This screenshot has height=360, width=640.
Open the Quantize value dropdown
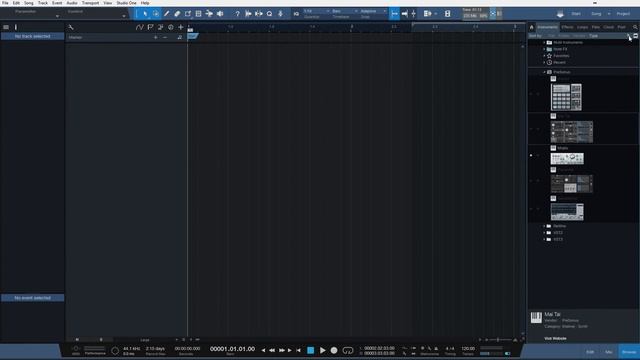click(x=316, y=11)
